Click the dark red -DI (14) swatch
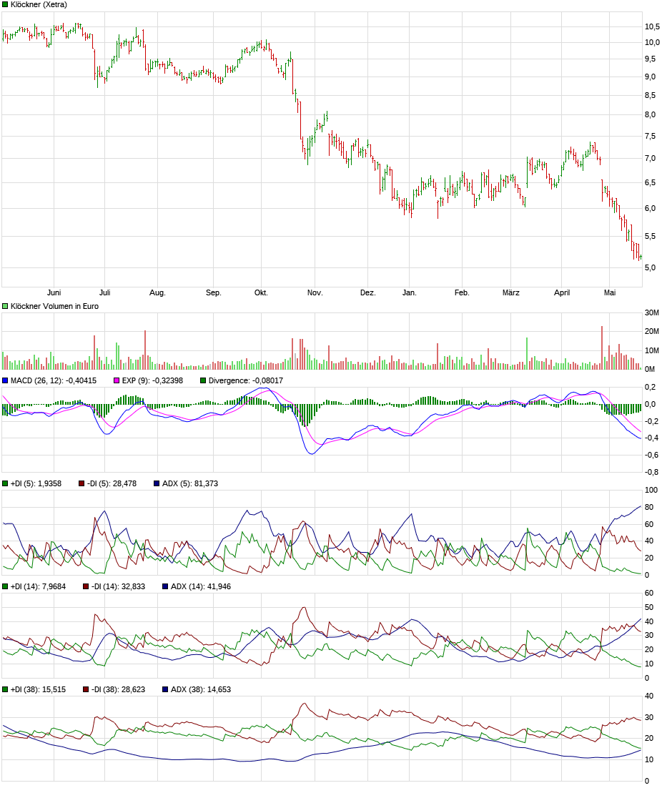Viewport: 672px width, 788px height. pos(86,586)
